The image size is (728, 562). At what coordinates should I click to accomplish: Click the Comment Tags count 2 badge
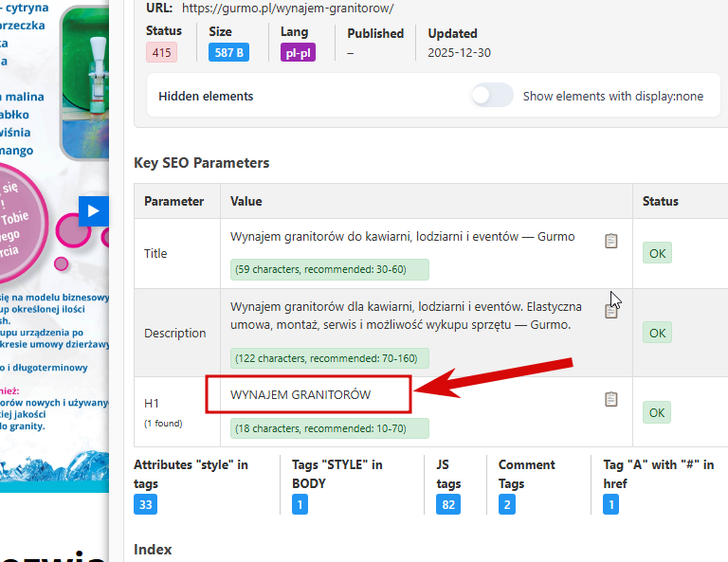[x=507, y=504]
